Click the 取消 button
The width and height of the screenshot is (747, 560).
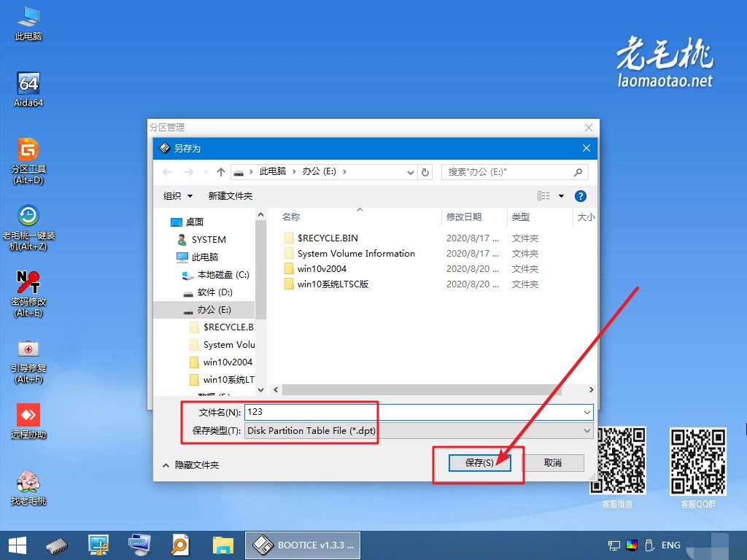coord(553,462)
